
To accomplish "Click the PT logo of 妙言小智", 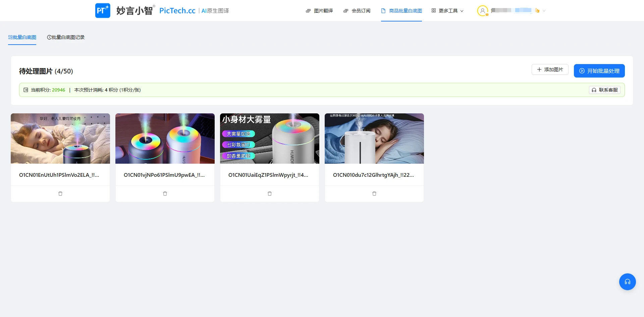I will coord(103,10).
